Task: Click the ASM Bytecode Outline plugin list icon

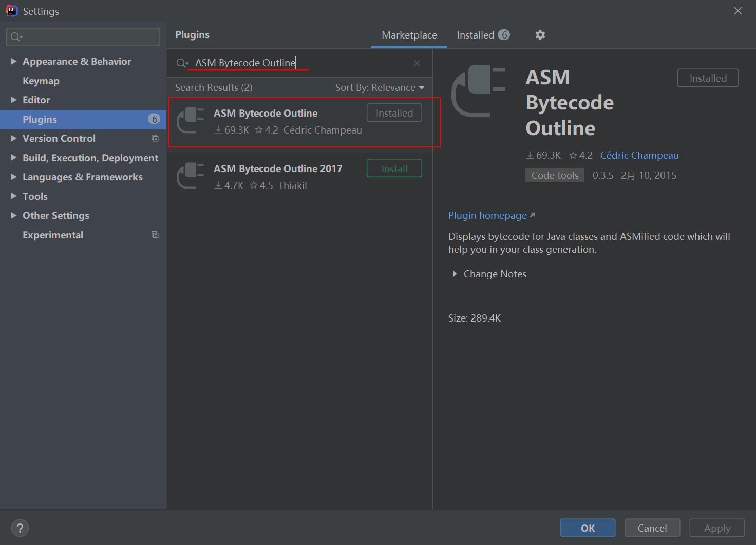Action: pyautogui.click(x=190, y=121)
